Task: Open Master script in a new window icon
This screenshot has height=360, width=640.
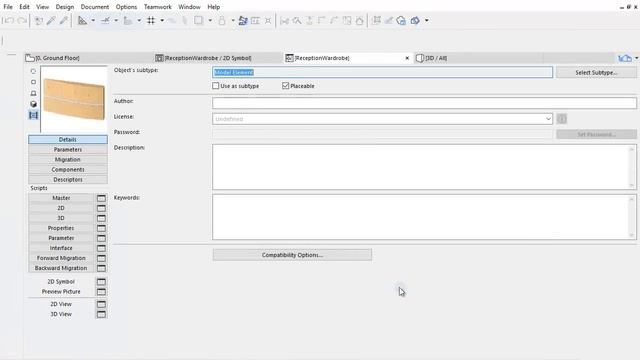Action: coord(101,198)
